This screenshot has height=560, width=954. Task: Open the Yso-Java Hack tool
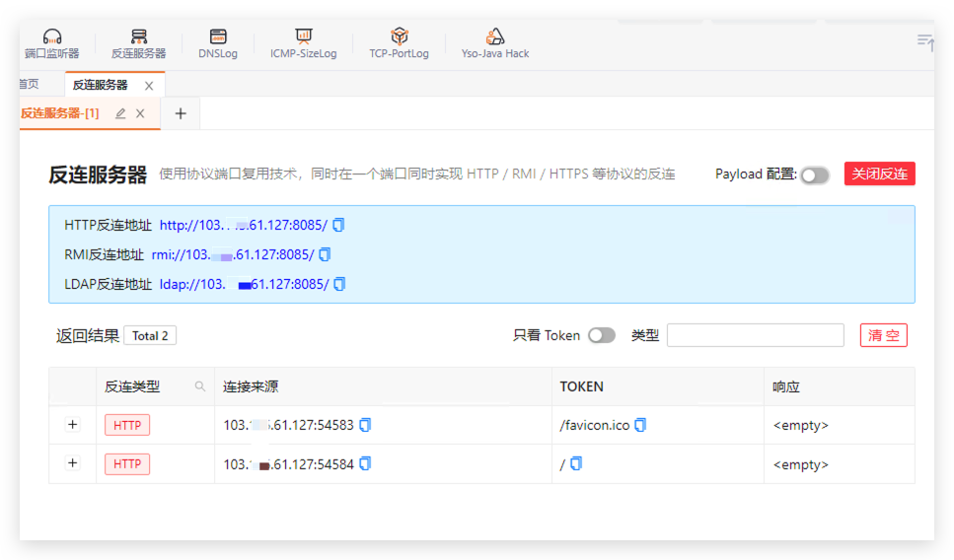[494, 43]
